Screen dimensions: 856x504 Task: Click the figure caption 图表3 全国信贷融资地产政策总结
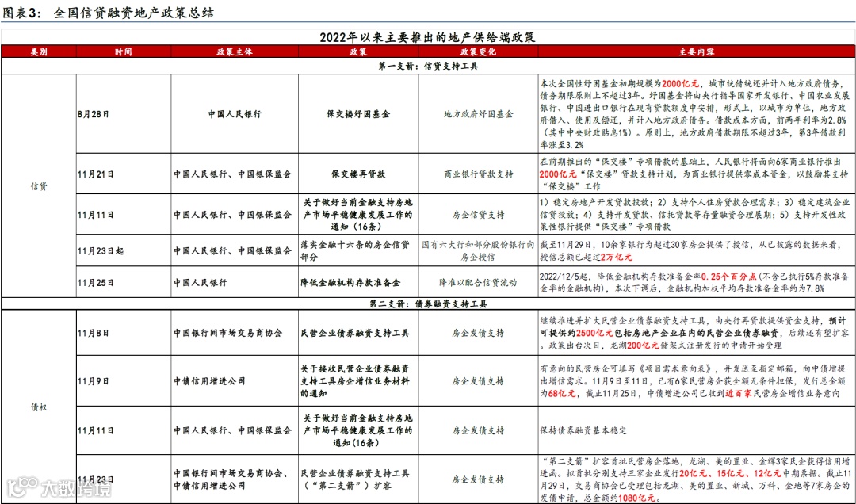tap(108, 13)
